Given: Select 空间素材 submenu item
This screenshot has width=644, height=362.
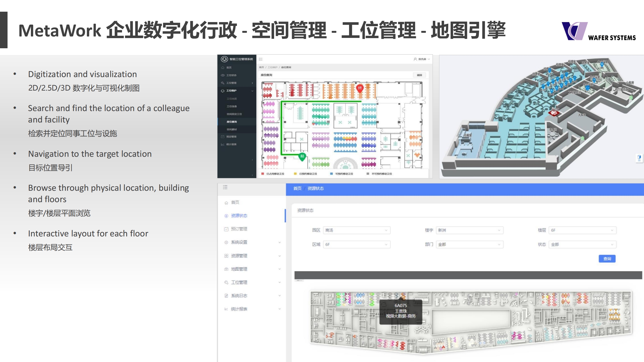Looking at the screenshot, I should [232, 129].
